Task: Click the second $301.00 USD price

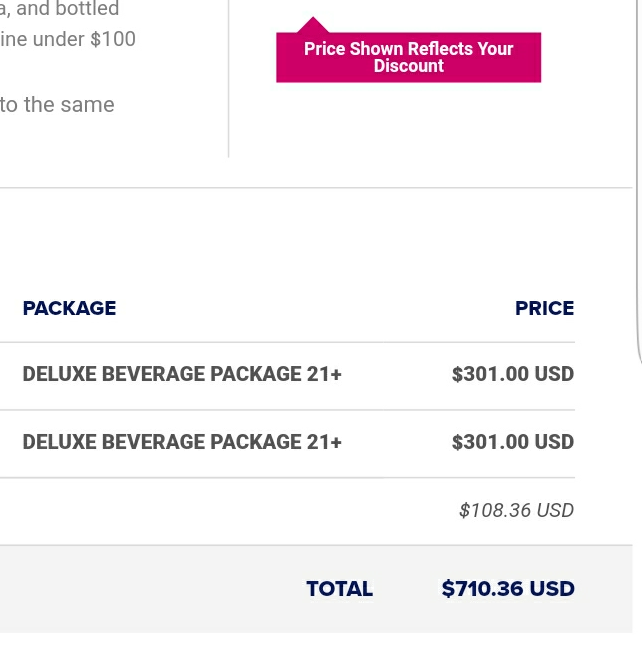Action: tap(513, 442)
